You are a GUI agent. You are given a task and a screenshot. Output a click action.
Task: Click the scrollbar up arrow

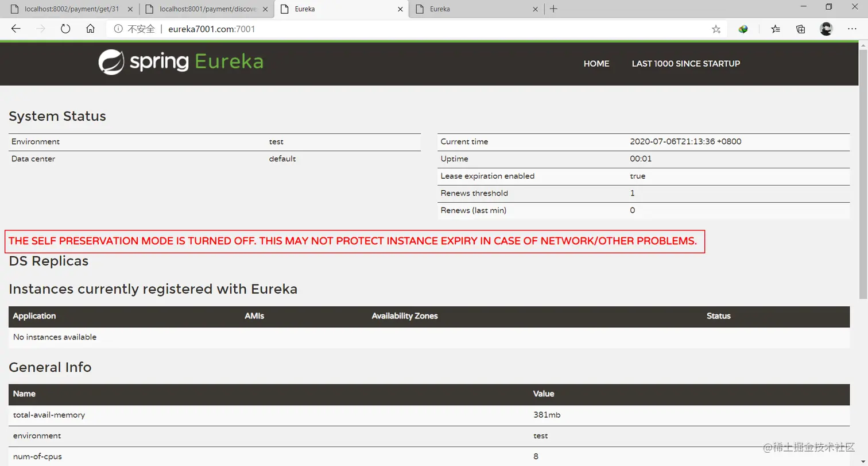tap(863, 45)
